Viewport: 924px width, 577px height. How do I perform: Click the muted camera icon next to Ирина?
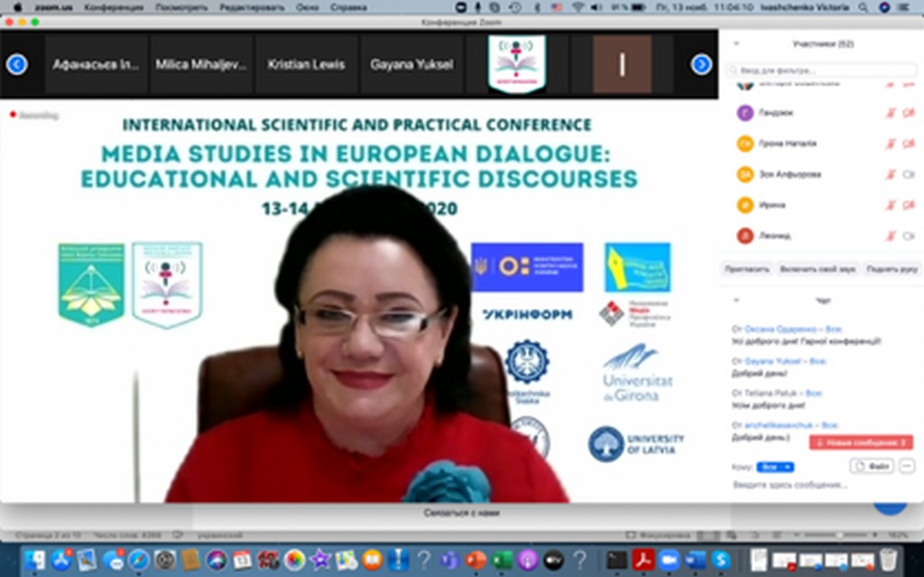[908, 205]
